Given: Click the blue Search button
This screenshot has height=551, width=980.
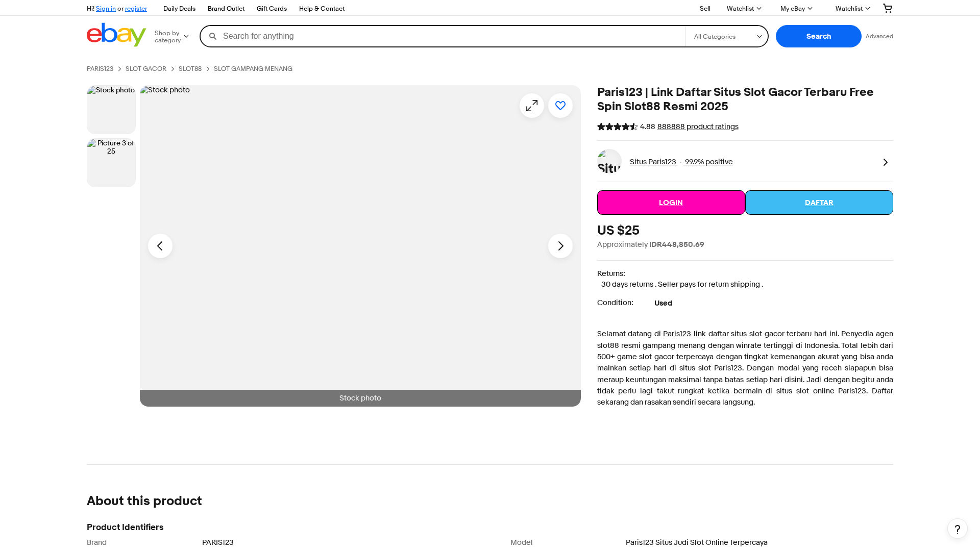Looking at the screenshot, I should tap(819, 36).
